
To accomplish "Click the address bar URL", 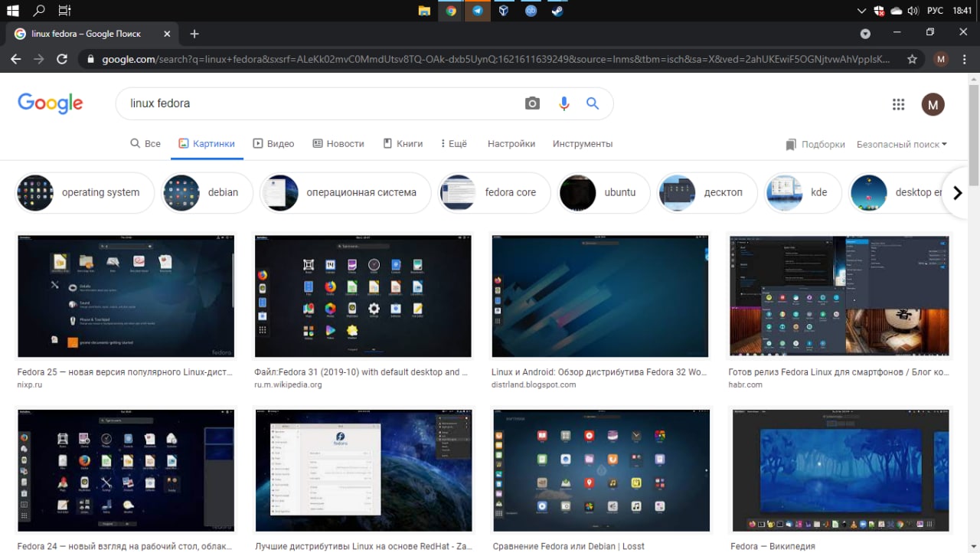I will click(x=496, y=59).
